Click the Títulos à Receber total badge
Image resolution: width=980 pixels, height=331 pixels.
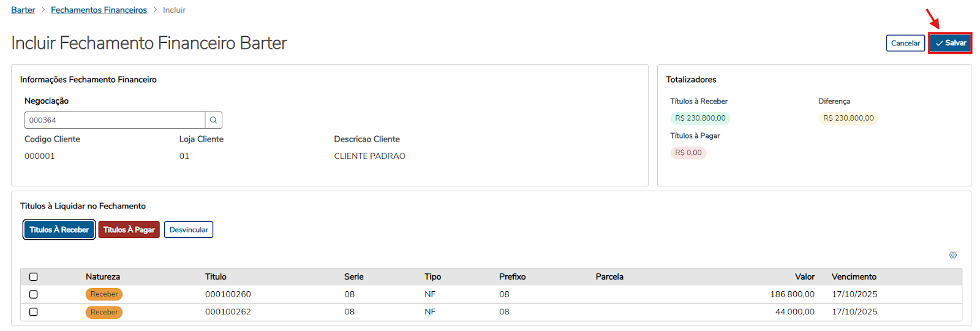[x=700, y=118]
